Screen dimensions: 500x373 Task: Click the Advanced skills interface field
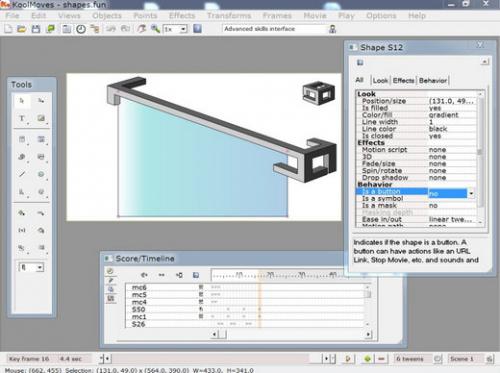(273, 29)
